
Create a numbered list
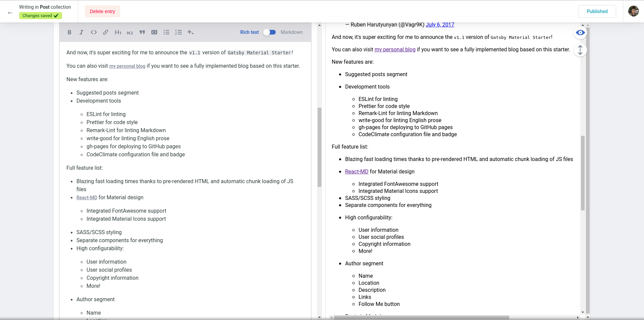178,32
